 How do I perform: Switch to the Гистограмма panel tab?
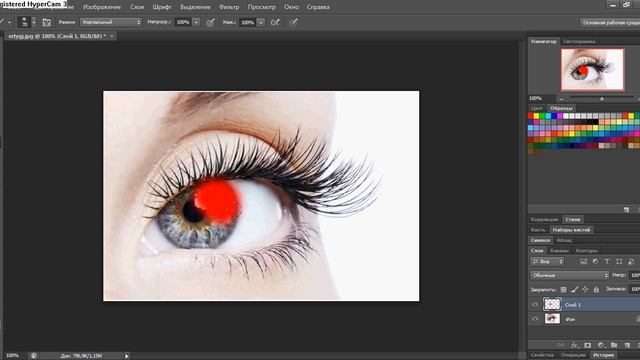[579, 41]
